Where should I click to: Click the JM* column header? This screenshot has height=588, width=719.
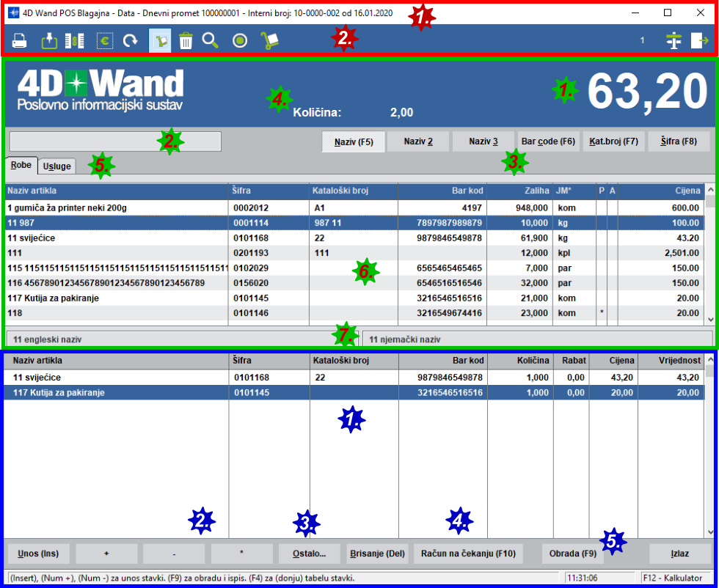574,191
